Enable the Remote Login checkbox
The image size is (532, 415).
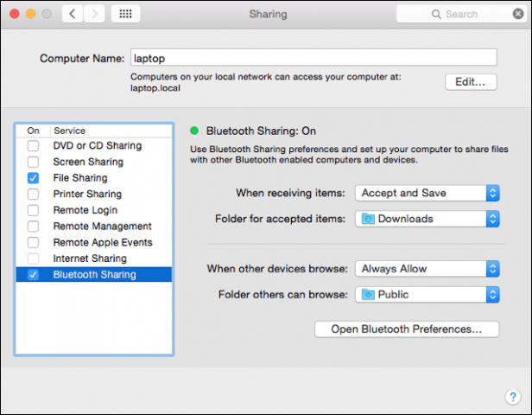coord(33,210)
